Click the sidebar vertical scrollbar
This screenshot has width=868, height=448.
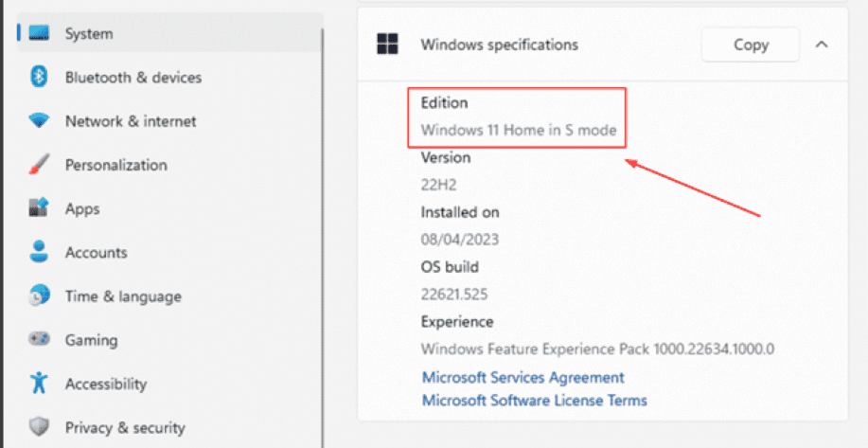coord(322,238)
